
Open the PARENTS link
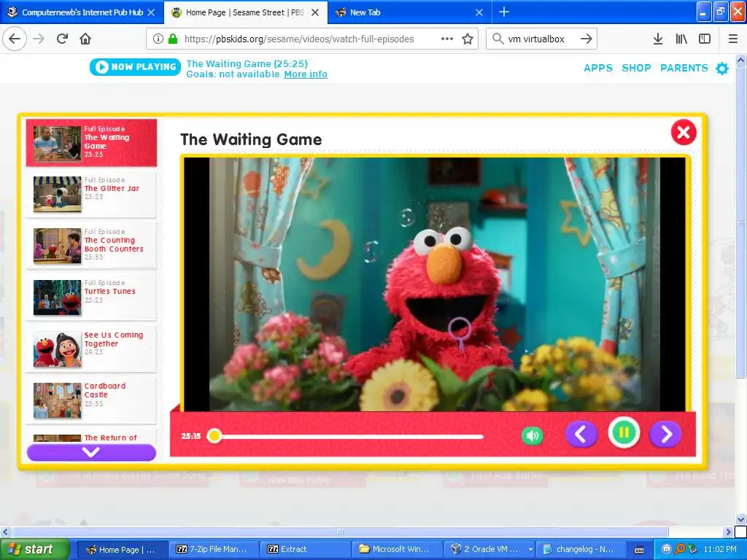pos(684,68)
